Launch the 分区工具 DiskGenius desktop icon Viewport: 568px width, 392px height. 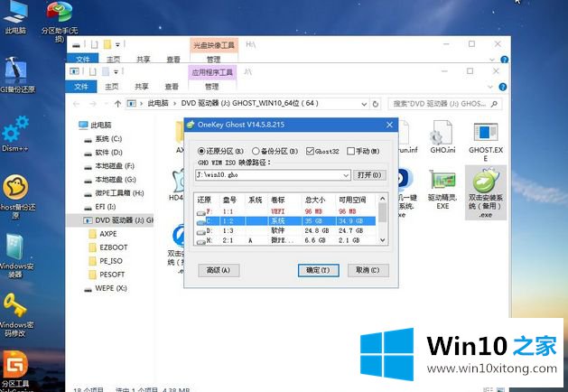coord(15,371)
